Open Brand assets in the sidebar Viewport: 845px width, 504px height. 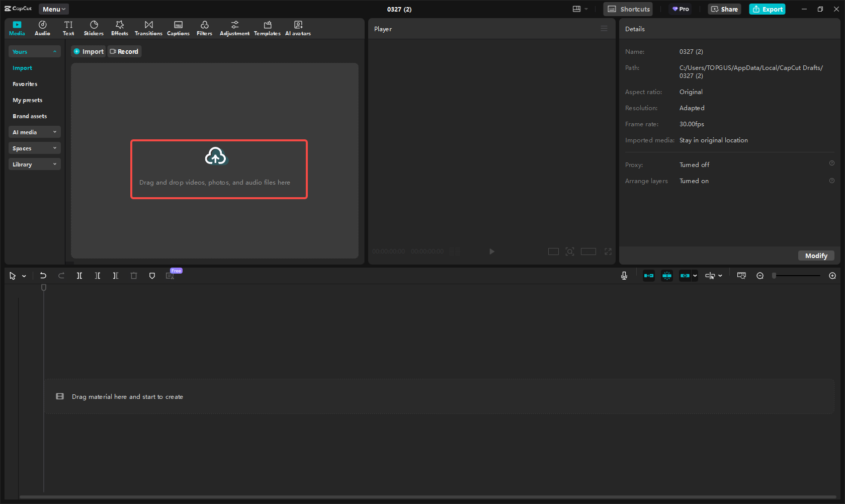(30, 116)
